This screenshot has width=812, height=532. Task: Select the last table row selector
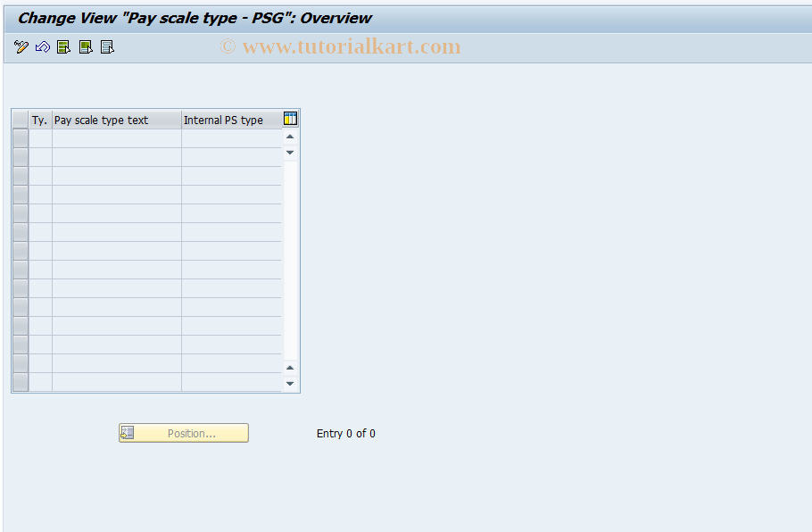[x=21, y=382]
